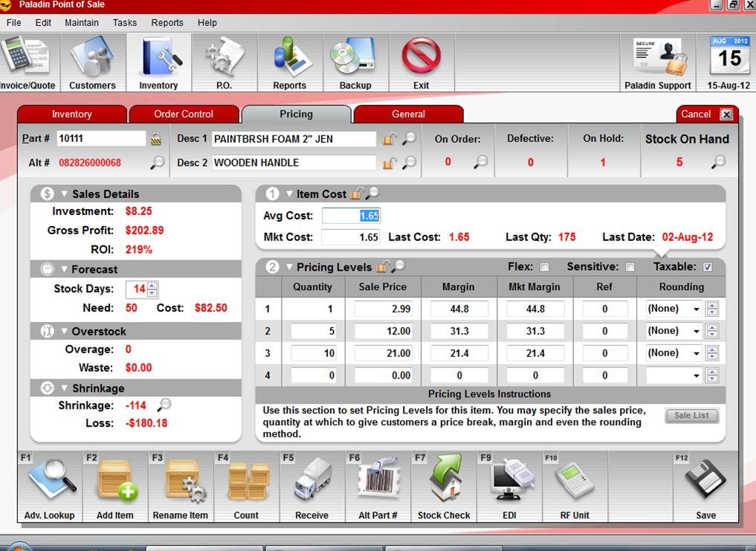This screenshot has height=551, width=756.
Task: Switch to the Order Control tab
Action: (184, 114)
